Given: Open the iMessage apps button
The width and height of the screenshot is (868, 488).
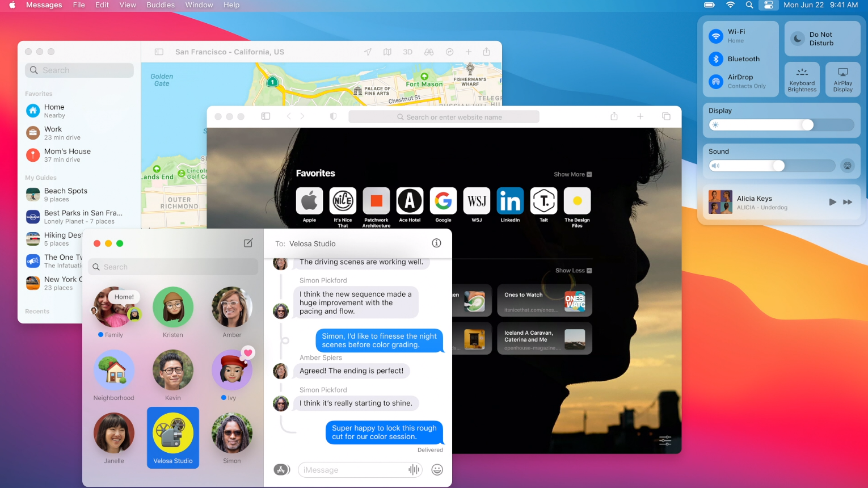Looking at the screenshot, I should coord(281,469).
